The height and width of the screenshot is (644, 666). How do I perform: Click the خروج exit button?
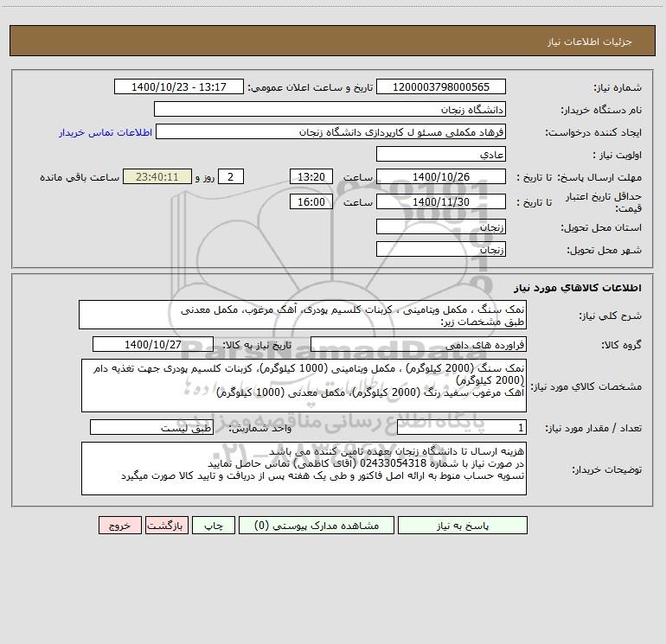[x=119, y=526]
